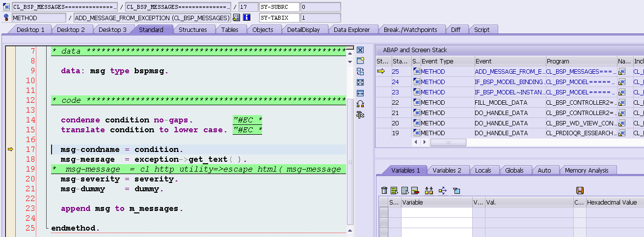This screenshot has height=237, width=644.
Task: Click the delete row icon with red bar
Action: tap(415, 190)
